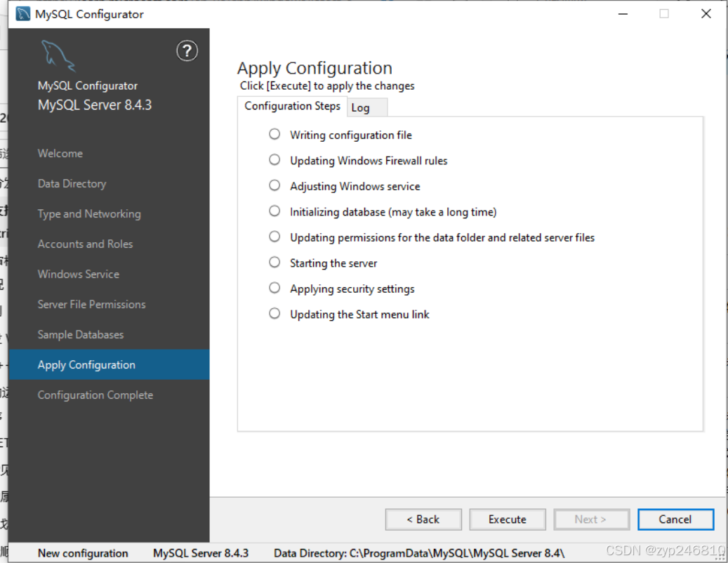Click the 'Applying security settings' step text

point(352,289)
